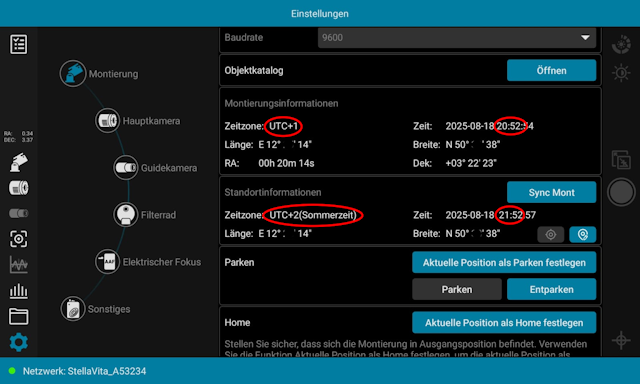Image resolution: width=640 pixels, height=384 pixels.
Task: Click the RA DEC coordinates readout in sidebar
Action: pos(19,137)
